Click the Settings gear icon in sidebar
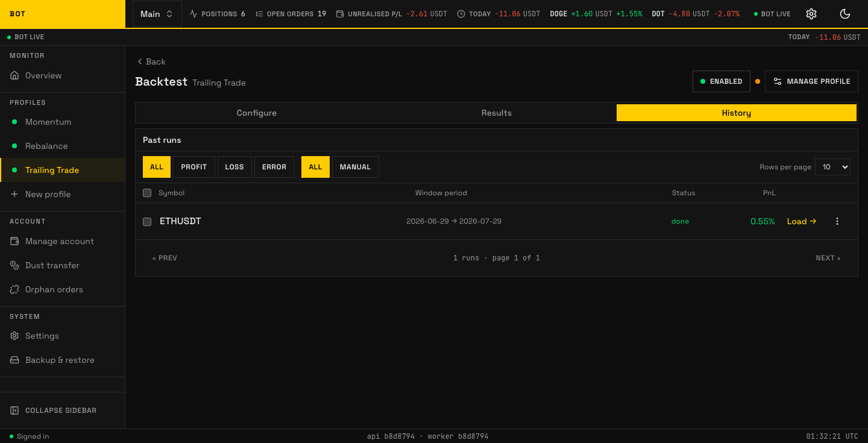The width and height of the screenshot is (868, 443). pos(14,336)
